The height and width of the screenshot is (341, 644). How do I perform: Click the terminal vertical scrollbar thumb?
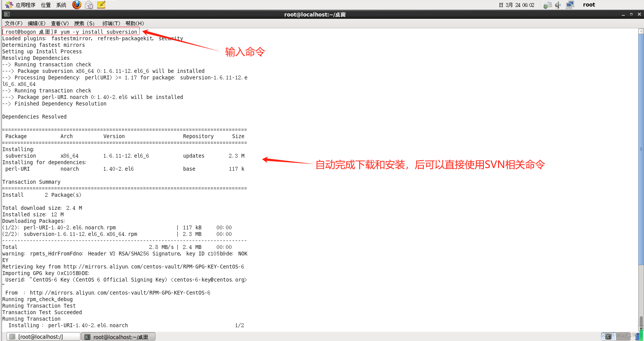[641, 149]
